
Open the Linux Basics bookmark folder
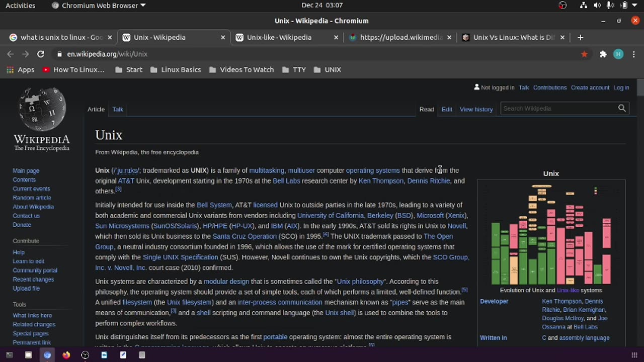click(x=176, y=70)
